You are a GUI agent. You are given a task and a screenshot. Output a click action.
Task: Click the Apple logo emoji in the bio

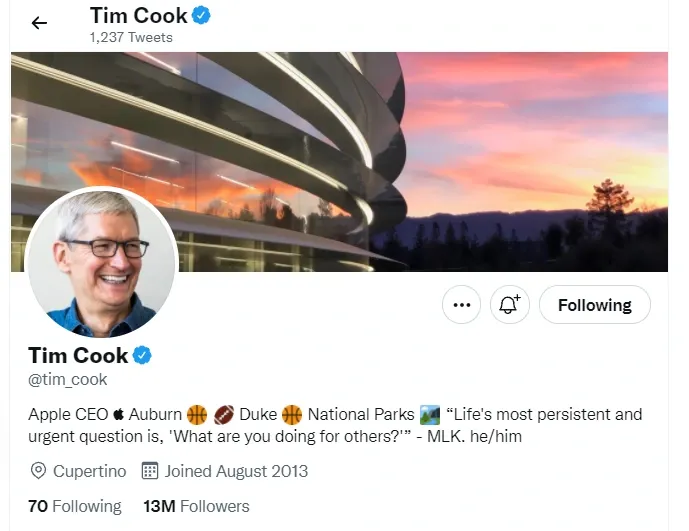pyautogui.click(x=119, y=415)
